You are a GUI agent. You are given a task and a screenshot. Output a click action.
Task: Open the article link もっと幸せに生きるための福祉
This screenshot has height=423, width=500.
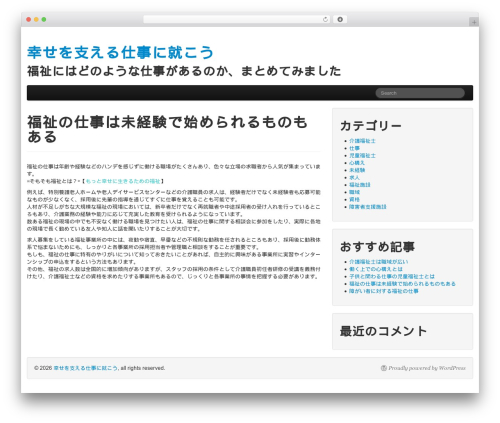coord(123,181)
